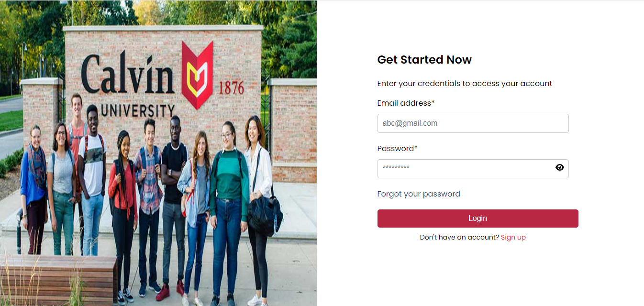
Task: Select the Password* label
Action: (397, 149)
